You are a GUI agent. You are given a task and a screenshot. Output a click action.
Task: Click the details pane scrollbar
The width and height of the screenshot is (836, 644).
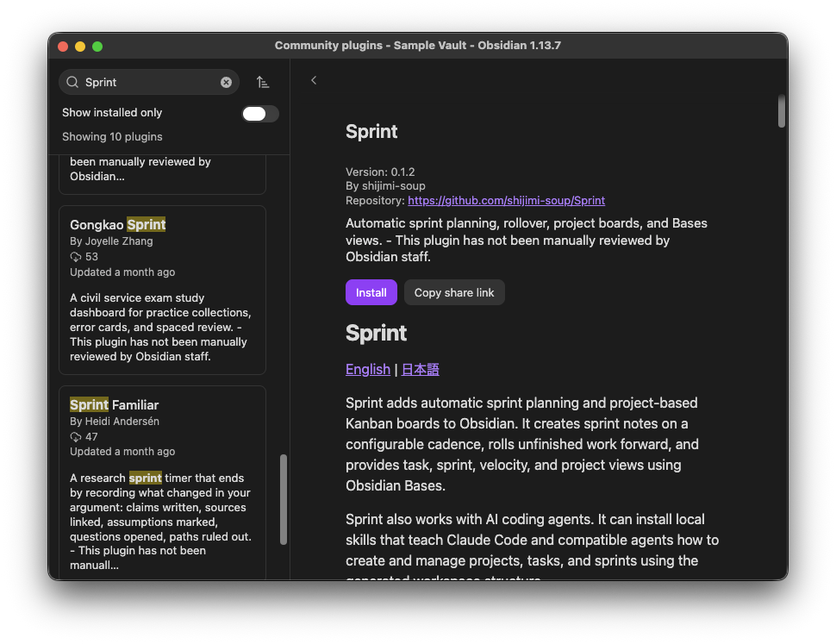tap(782, 111)
